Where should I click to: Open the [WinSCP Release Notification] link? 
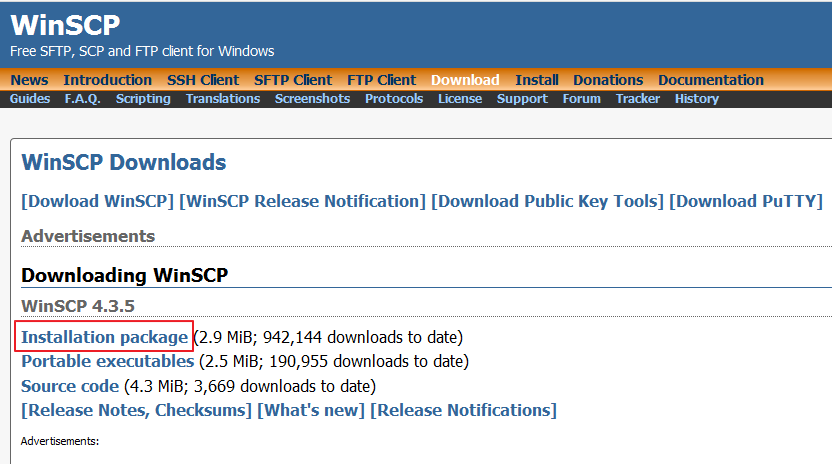(302, 201)
